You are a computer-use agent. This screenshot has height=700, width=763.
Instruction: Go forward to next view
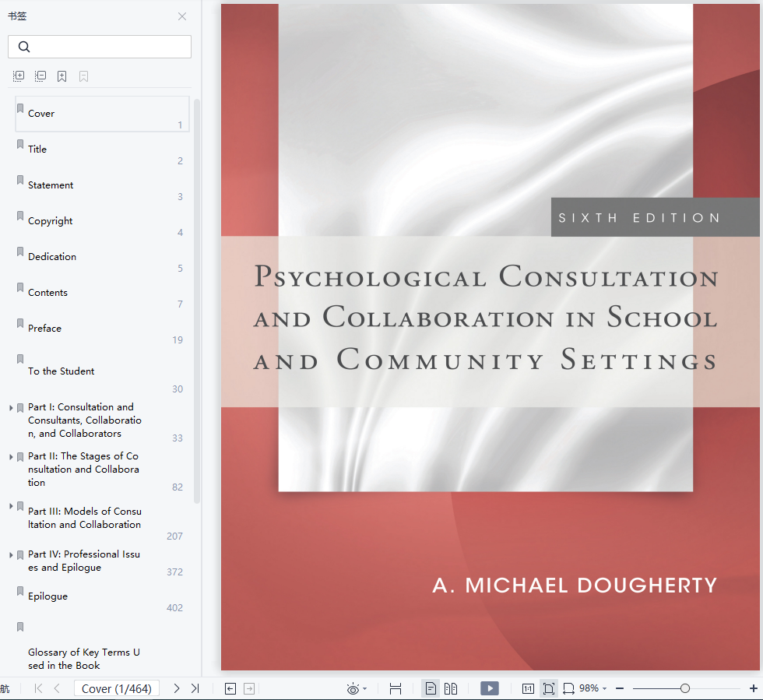click(249, 688)
